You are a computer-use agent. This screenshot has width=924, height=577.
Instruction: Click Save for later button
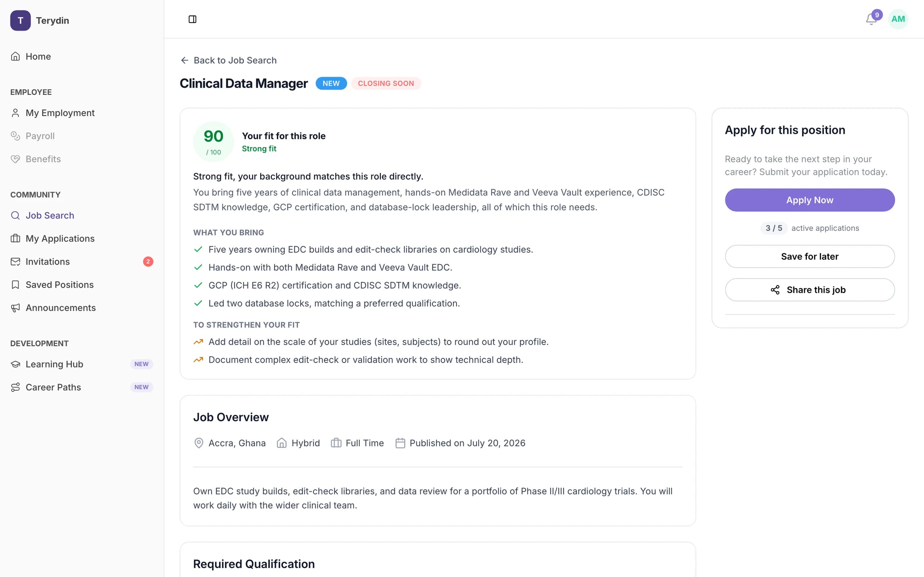810,256
